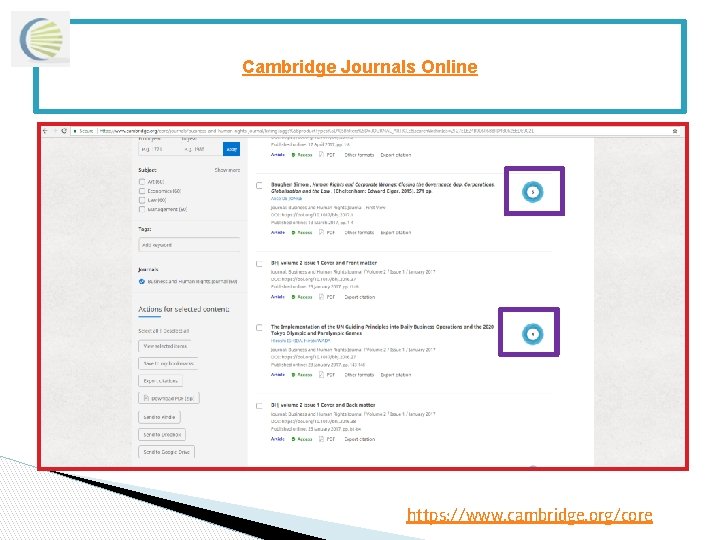The height and width of the screenshot is (540, 720).
Task: Click the Save to my bookmarks button
Action: 168,364
